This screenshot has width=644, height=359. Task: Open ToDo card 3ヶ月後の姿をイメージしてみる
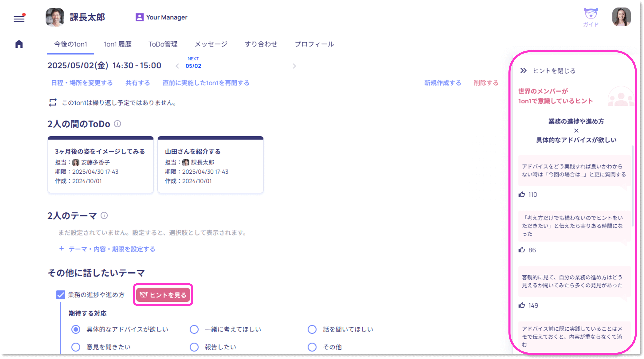(x=101, y=165)
